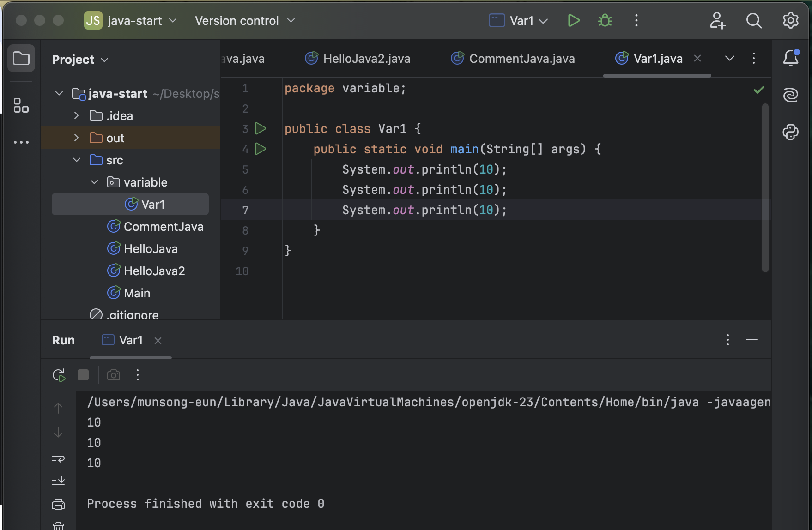
Task: Click the editor vertical scrollbar
Action: tap(765, 187)
